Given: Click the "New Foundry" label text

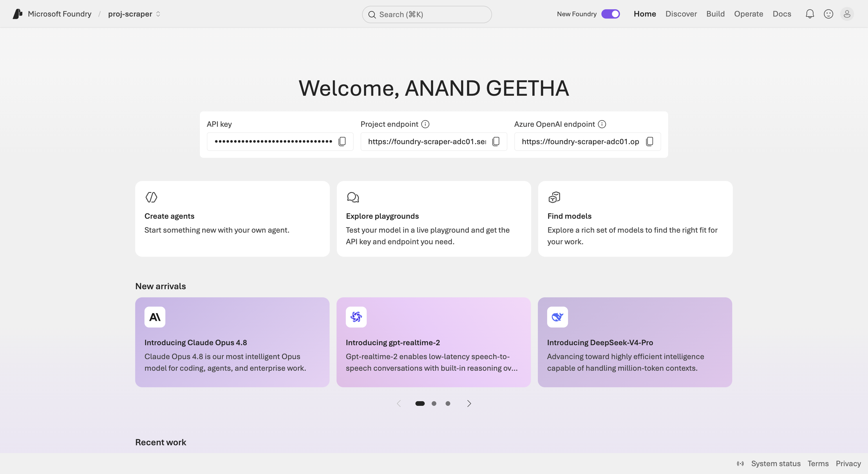Looking at the screenshot, I should [x=576, y=14].
